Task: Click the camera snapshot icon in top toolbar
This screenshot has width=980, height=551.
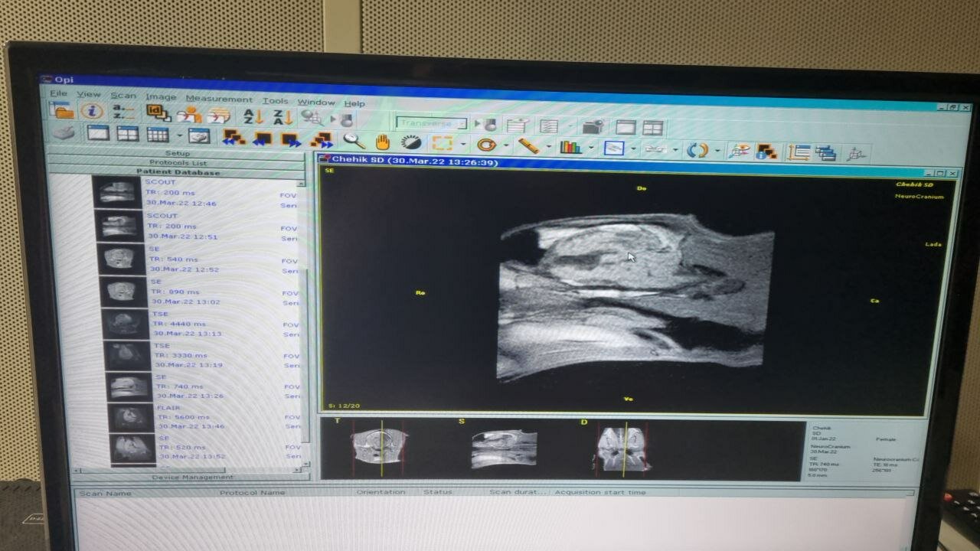Action: [593, 126]
